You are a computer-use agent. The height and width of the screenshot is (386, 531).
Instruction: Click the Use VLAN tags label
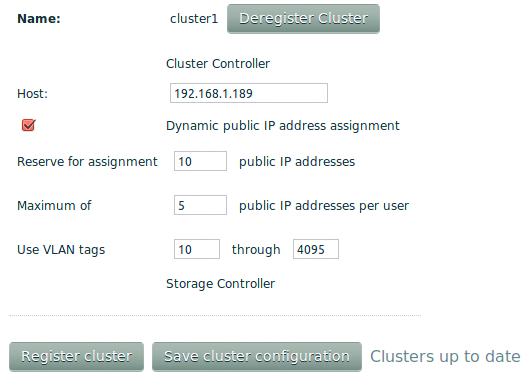(x=61, y=250)
